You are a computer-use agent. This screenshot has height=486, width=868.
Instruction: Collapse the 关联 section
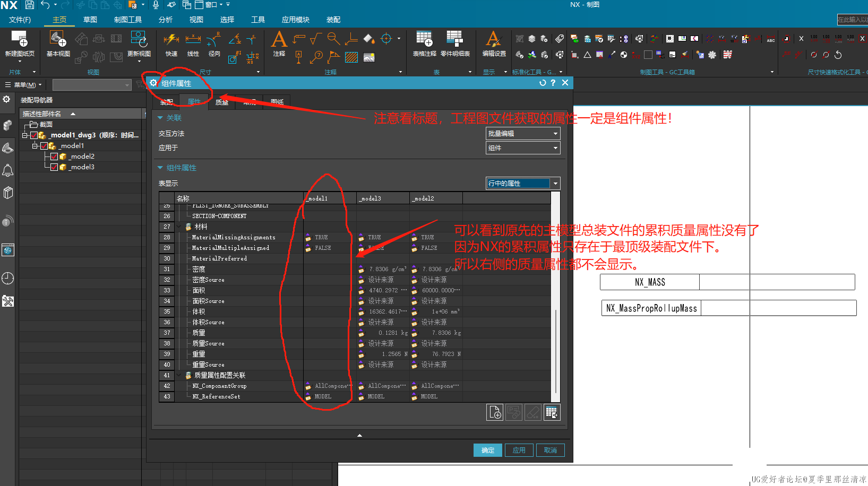click(x=160, y=118)
